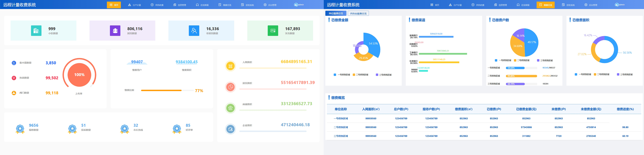Click the 热表数量 red meter icon
644x155 pixels.
(14, 78)
